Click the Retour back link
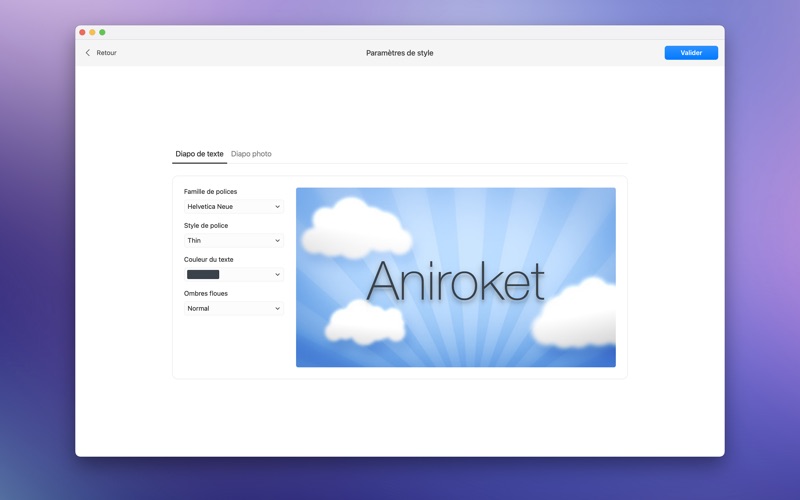 (106, 53)
